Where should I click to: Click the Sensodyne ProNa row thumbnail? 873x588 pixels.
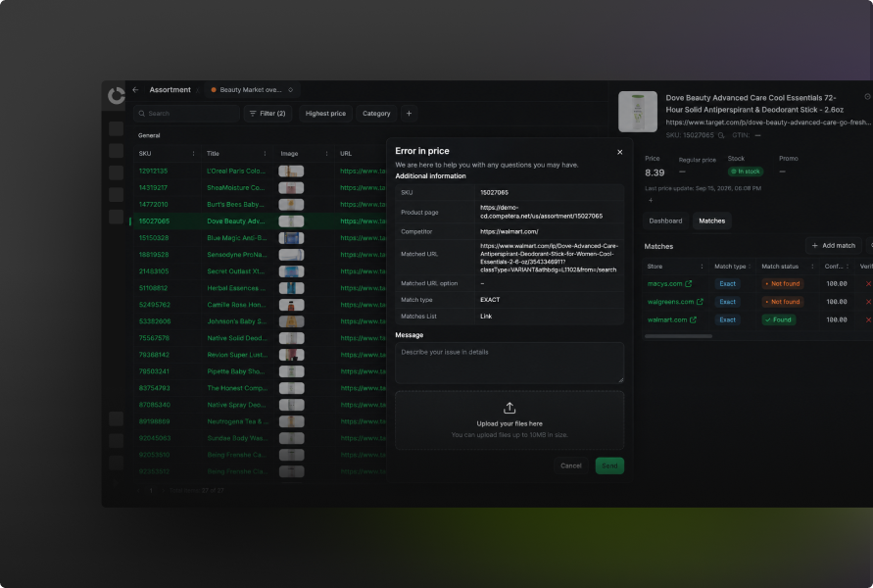(291, 255)
